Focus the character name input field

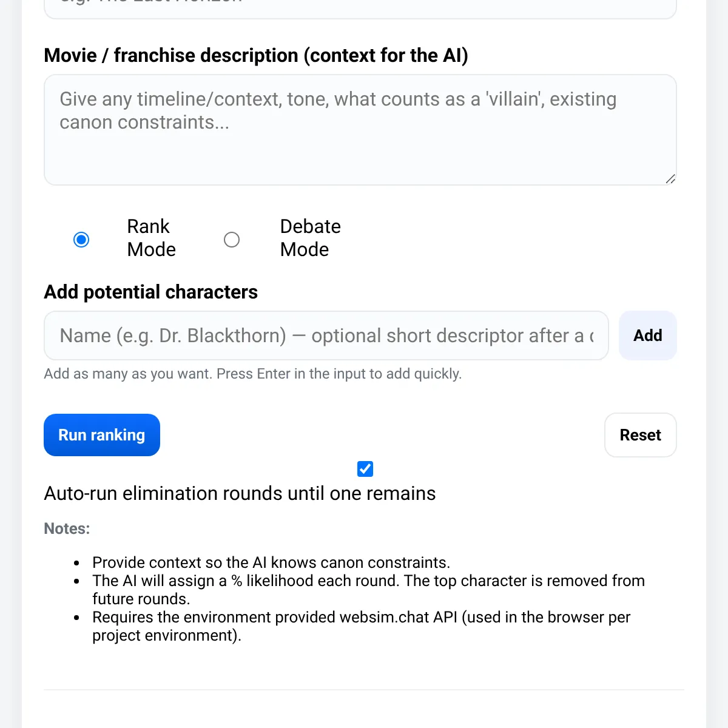[326, 335]
